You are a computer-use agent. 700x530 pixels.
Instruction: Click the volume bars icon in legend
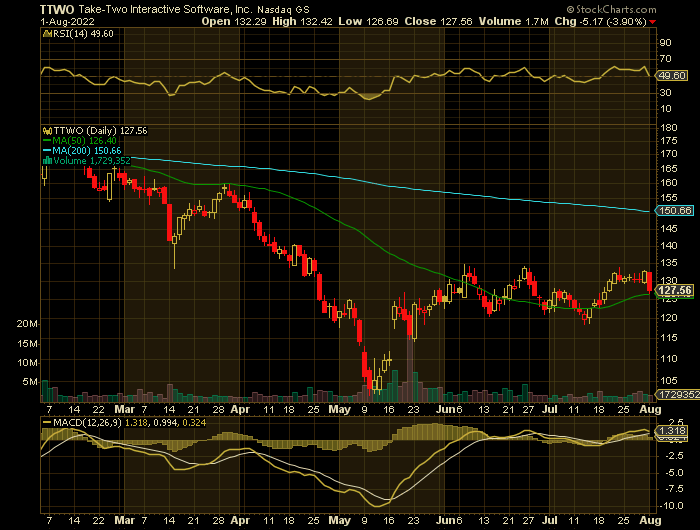(x=47, y=161)
